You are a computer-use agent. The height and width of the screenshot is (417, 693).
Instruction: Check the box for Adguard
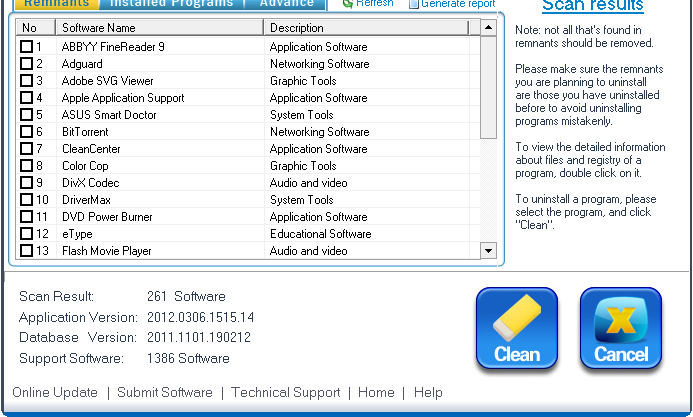point(27,64)
